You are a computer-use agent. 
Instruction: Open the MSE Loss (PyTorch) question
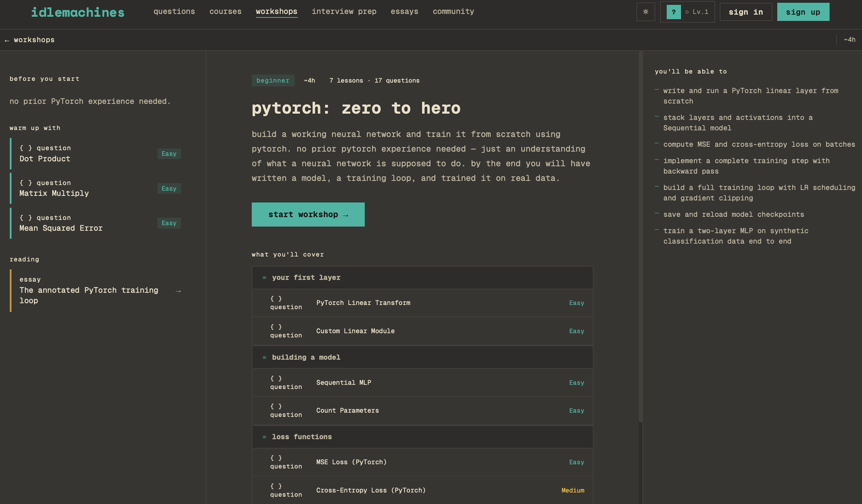click(x=422, y=462)
